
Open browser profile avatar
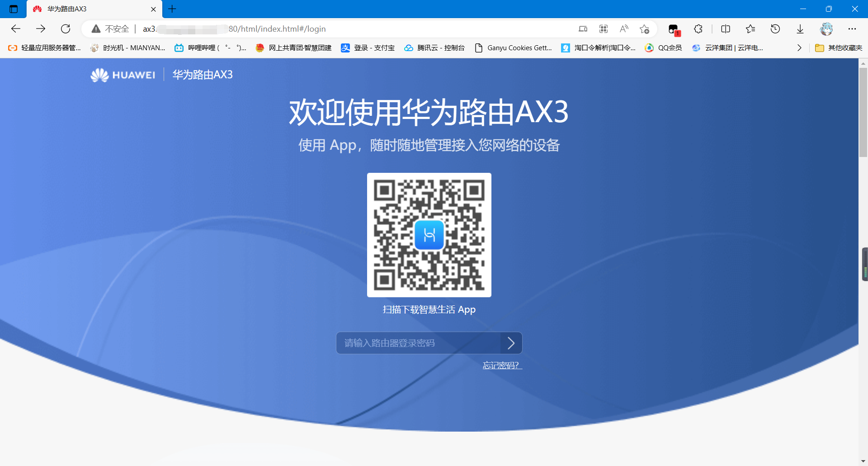tap(826, 29)
